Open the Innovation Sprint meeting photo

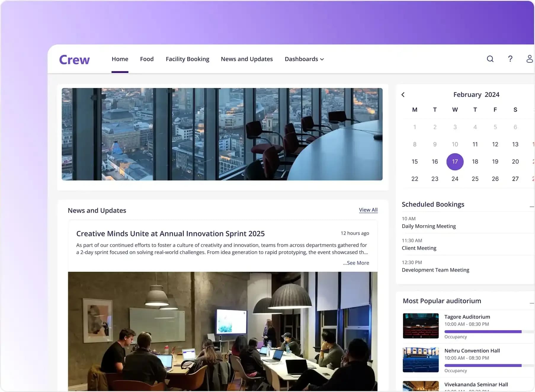(x=223, y=331)
